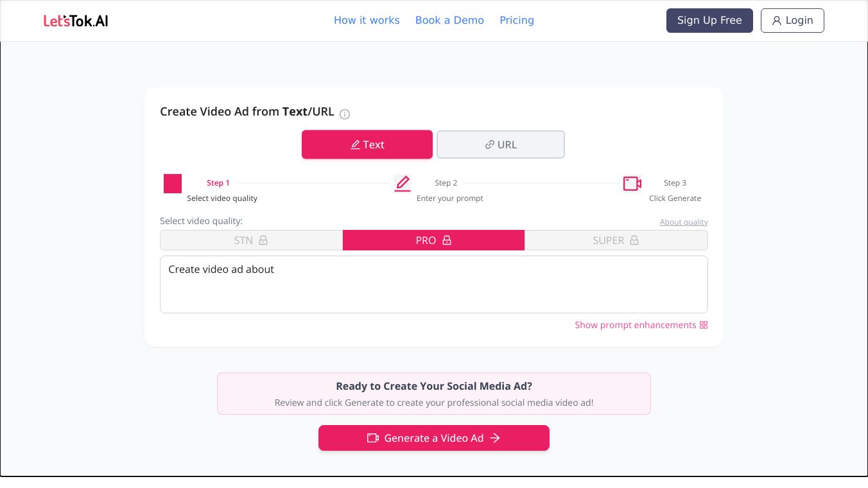This screenshot has width=868, height=488.
Task: Select STN video quality
Action: point(244,240)
